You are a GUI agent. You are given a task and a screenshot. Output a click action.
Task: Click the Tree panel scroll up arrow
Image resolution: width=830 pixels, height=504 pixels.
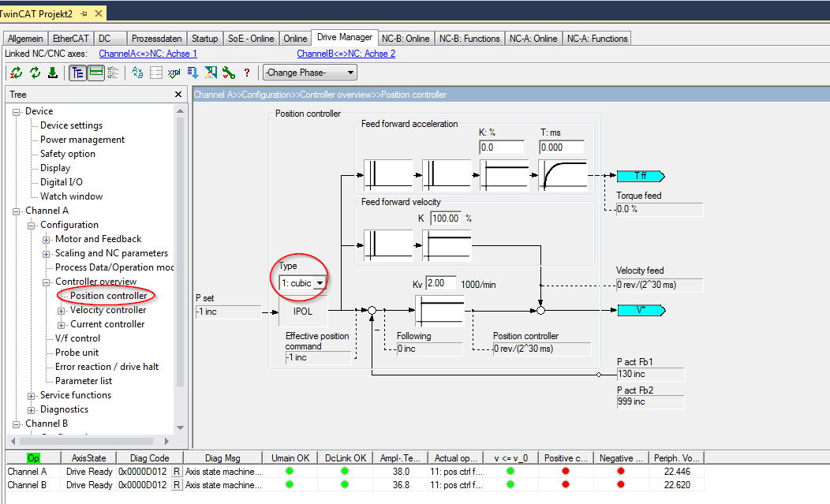180,110
